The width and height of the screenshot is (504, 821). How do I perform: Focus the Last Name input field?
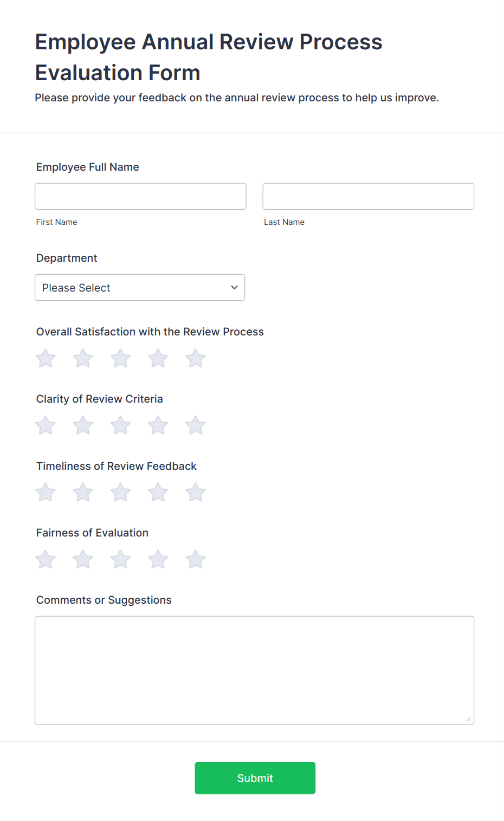click(369, 196)
